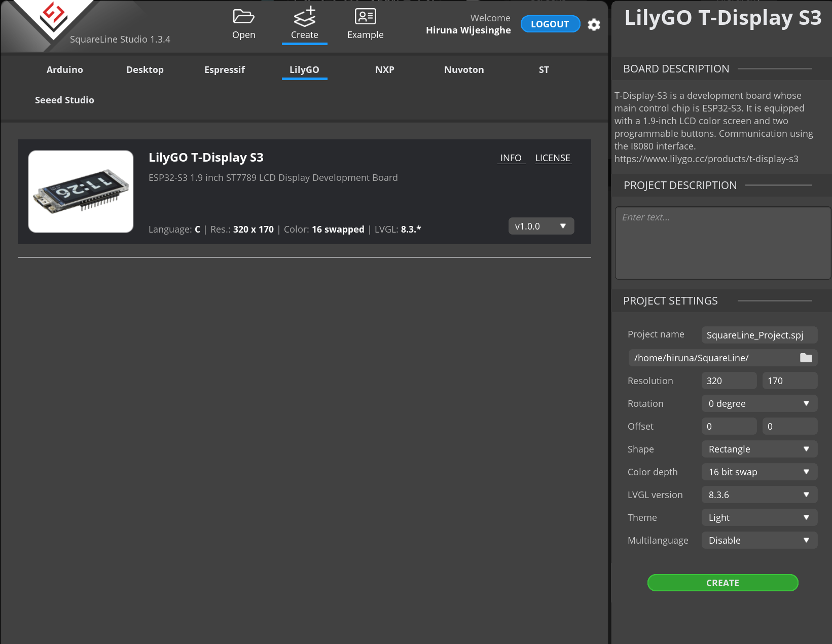
Task: Switch to the Seeed Studio board tab
Action: 64,100
